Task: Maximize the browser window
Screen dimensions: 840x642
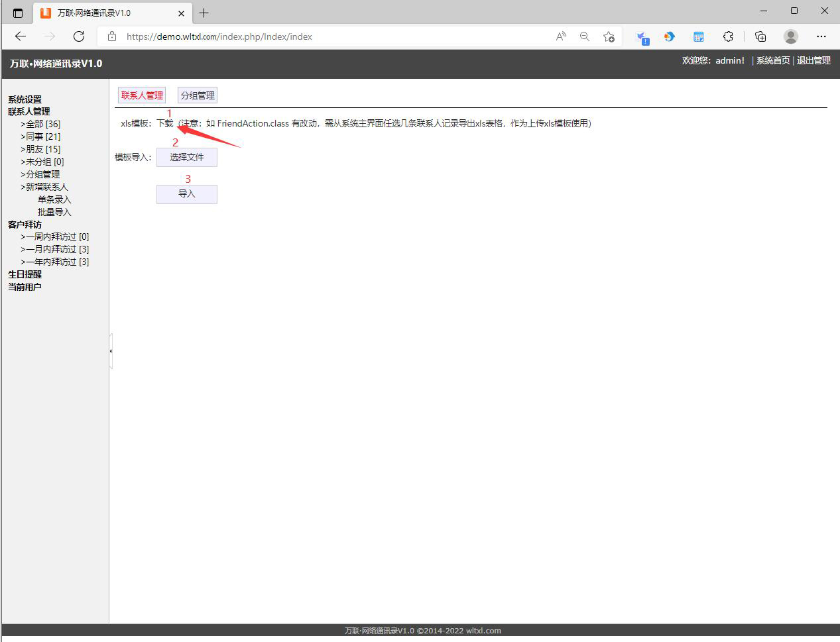Action: coord(794,11)
